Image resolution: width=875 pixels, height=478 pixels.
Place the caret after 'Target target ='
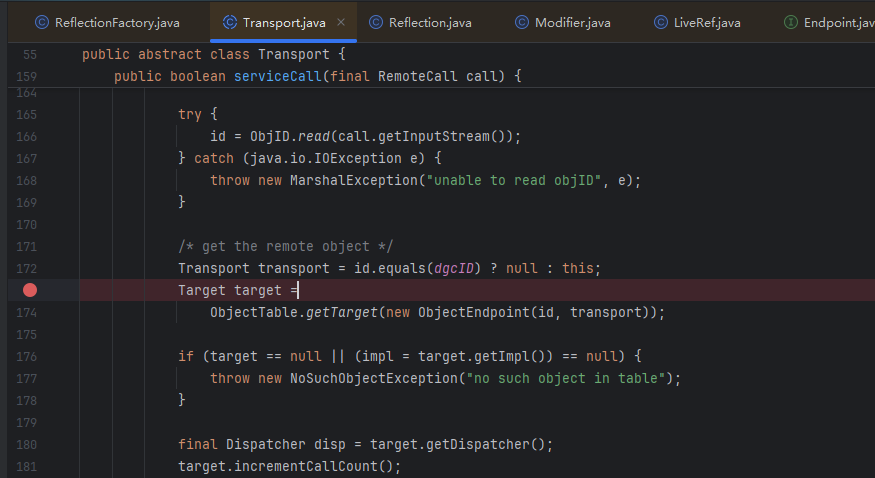pos(299,290)
